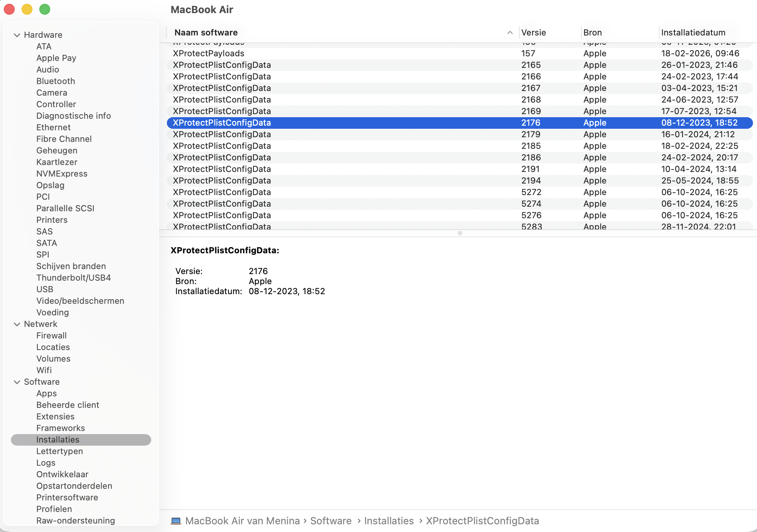This screenshot has height=532, width=757.
Task: Select row installed 24-02-2024, 20:17
Action: click(460, 158)
